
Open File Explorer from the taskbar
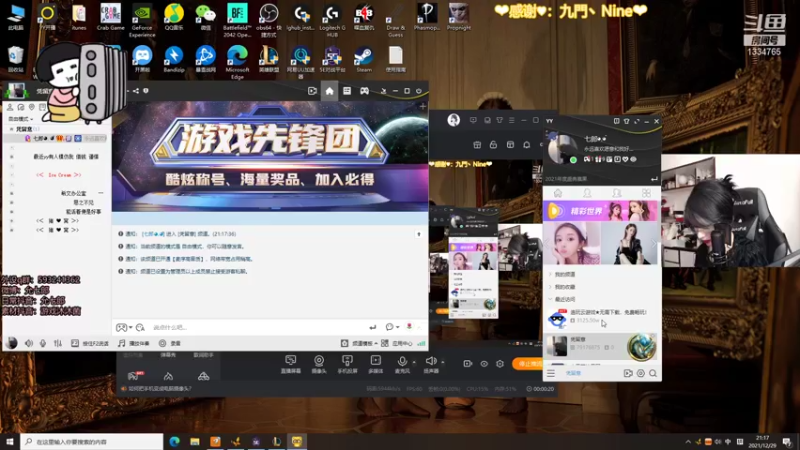(195, 441)
